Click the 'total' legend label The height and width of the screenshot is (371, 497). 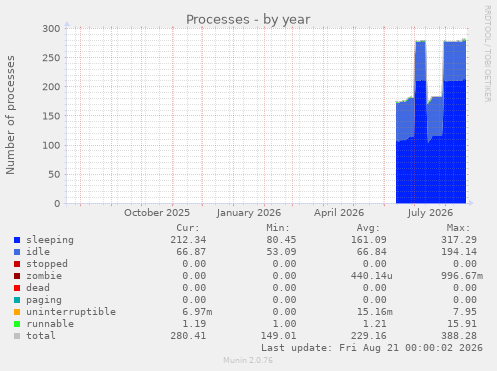tap(41, 336)
